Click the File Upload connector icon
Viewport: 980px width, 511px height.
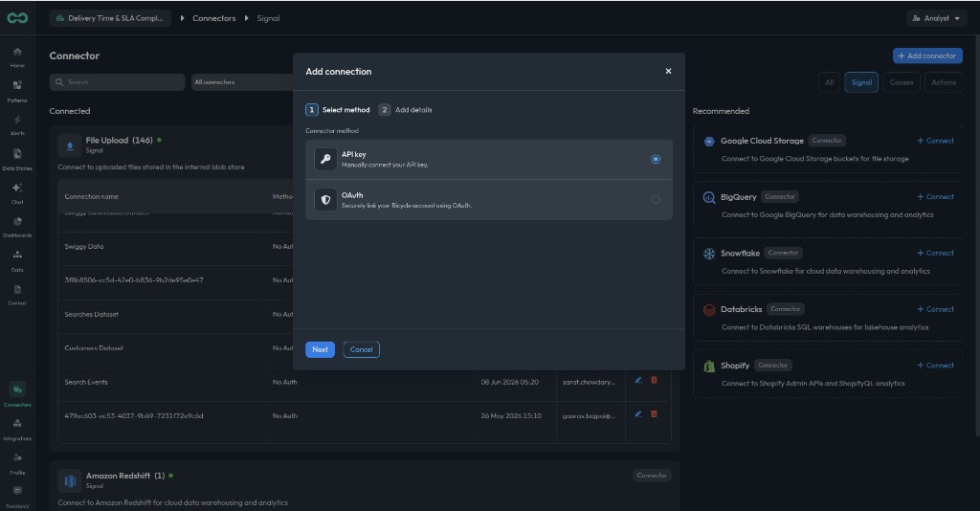pos(69,144)
